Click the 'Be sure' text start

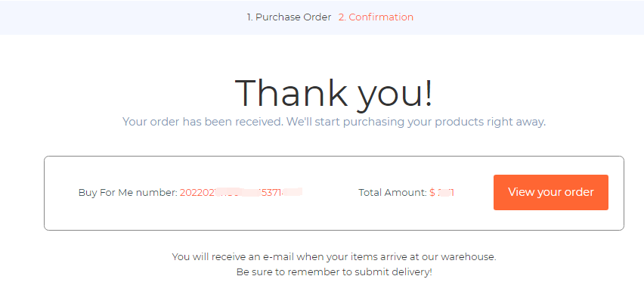point(250,272)
